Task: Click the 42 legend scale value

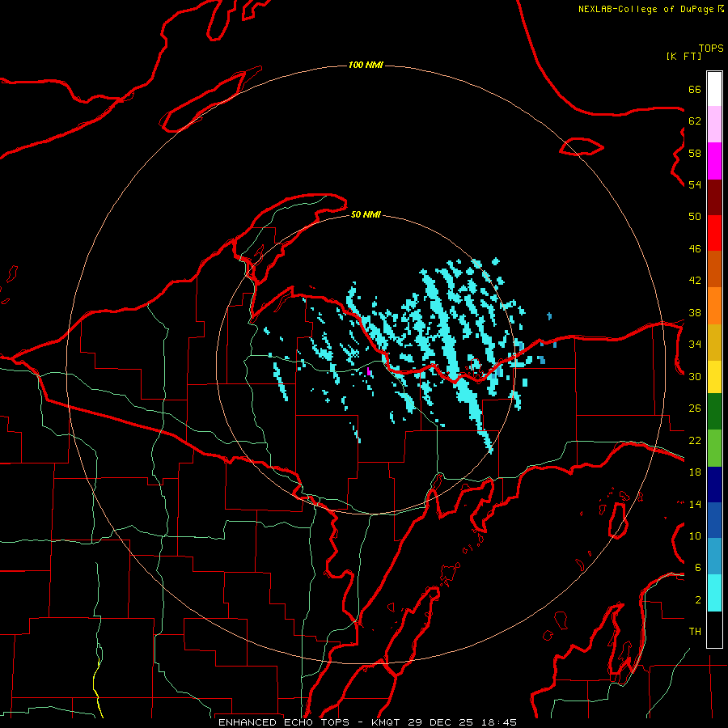Action: (695, 281)
